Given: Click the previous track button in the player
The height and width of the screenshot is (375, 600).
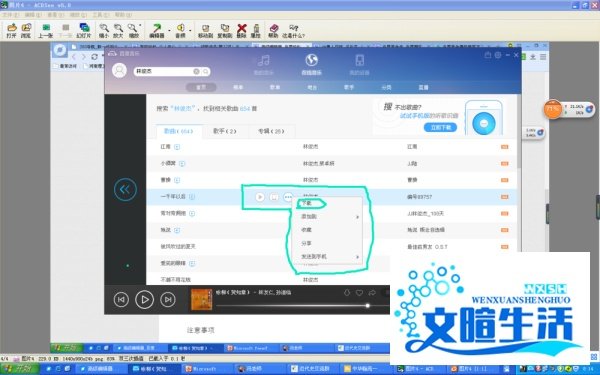Looking at the screenshot, I should [121, 300].
